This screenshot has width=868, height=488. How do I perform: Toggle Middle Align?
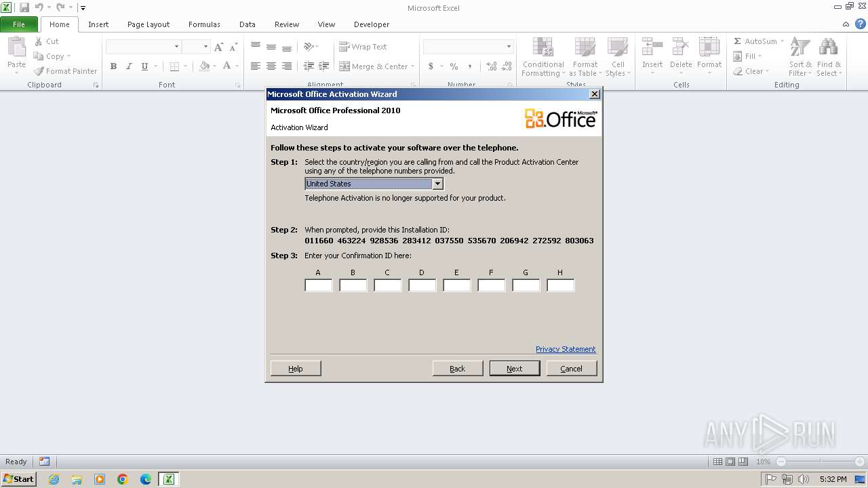point(271,47)
